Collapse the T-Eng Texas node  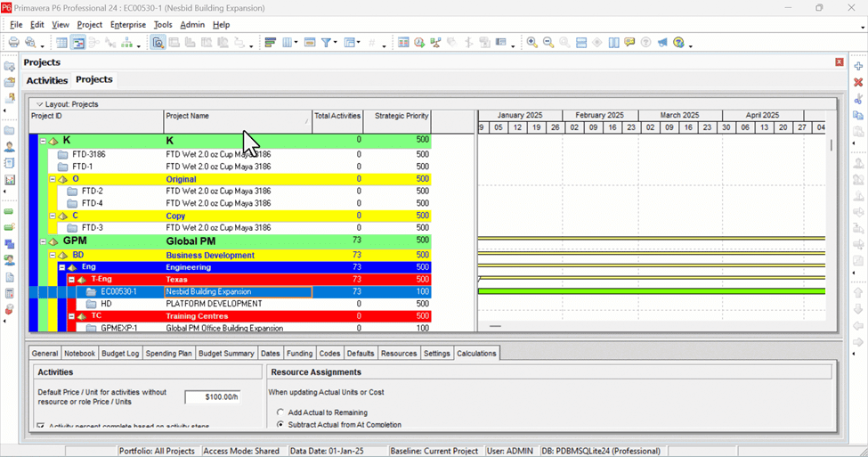pos(71,280)
